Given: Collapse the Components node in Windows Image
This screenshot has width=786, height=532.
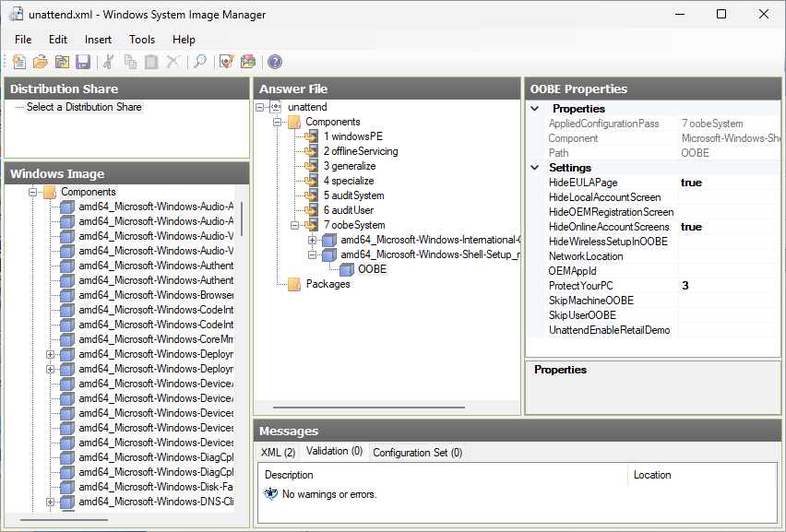Looking at the screenshot, I should pyautogui.click(x=32, y=192).
